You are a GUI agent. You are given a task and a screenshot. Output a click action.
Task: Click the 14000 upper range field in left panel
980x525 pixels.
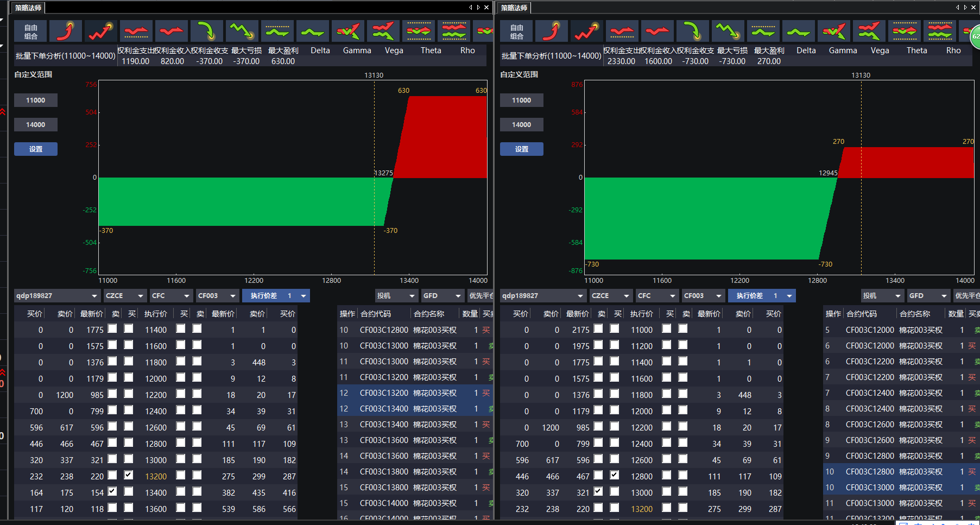[36, 125]
